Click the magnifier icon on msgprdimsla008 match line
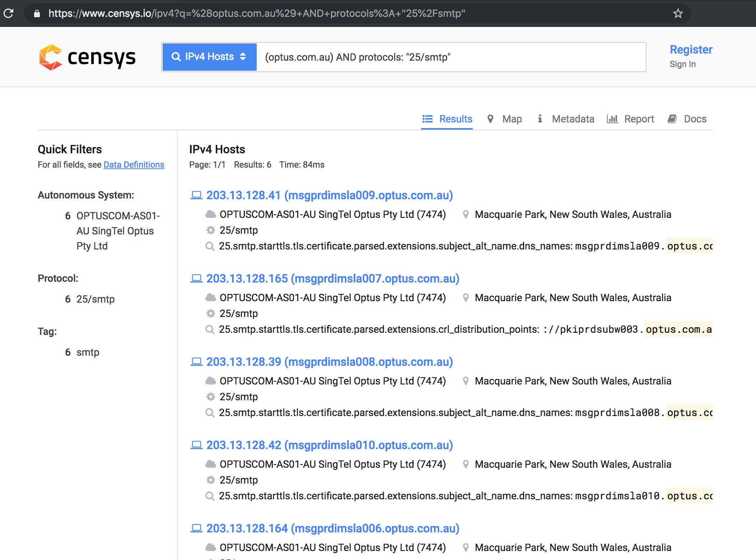 pos(210,413)
